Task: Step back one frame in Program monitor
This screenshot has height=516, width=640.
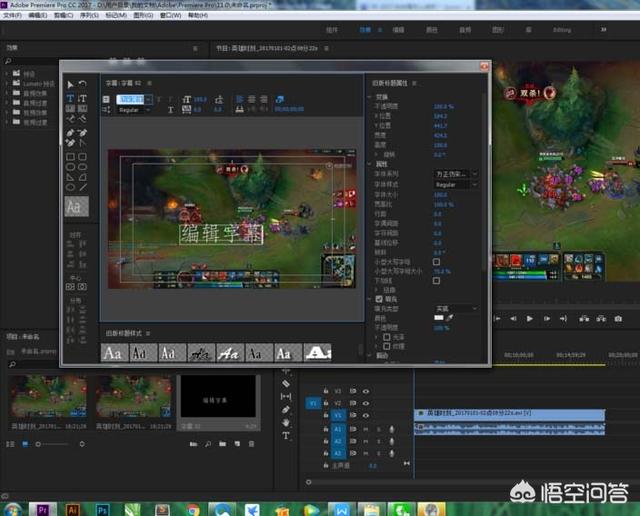Action: coord(513,318)
